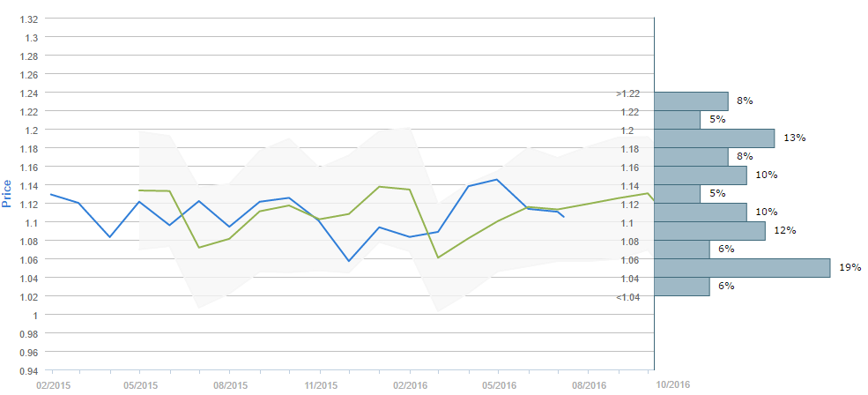Select the 6% bar between 1.08 and 1.06

point(682,250)
